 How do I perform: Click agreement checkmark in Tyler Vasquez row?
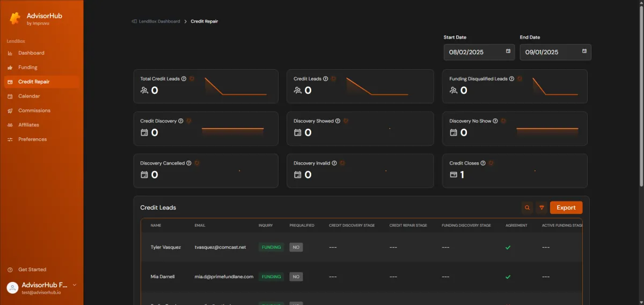(x=508, y=248)
